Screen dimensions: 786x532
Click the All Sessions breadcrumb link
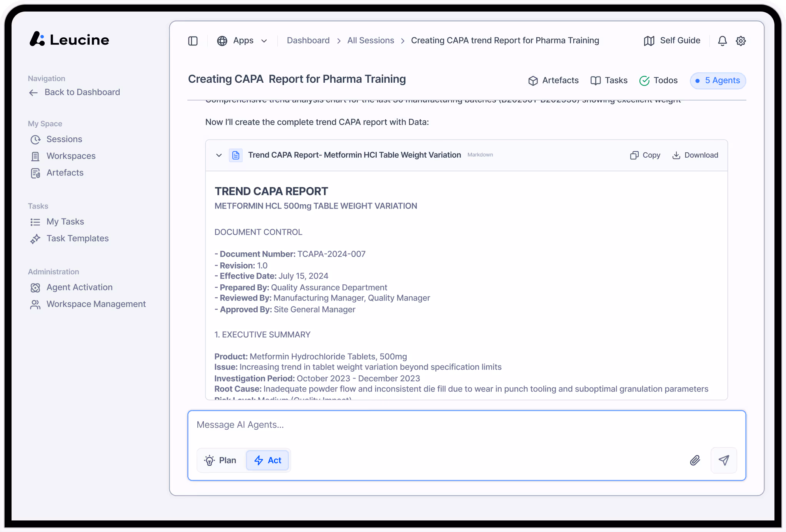[370, 40]
